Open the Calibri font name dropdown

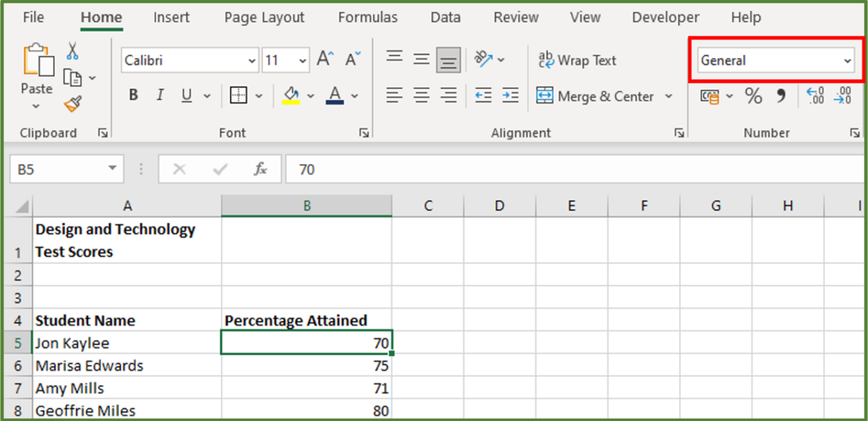[x=252, y=61]
